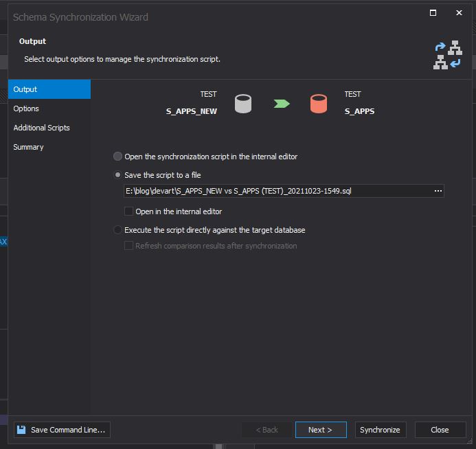Image resolution: width=476 pixels, height=449 pixels.
Task: Click the schema synchronization icon in header
Action: click(x=447, y=55)
